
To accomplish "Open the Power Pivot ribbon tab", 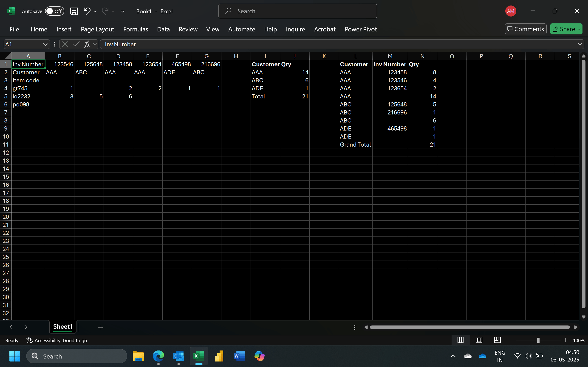I will tap(361, 29).
